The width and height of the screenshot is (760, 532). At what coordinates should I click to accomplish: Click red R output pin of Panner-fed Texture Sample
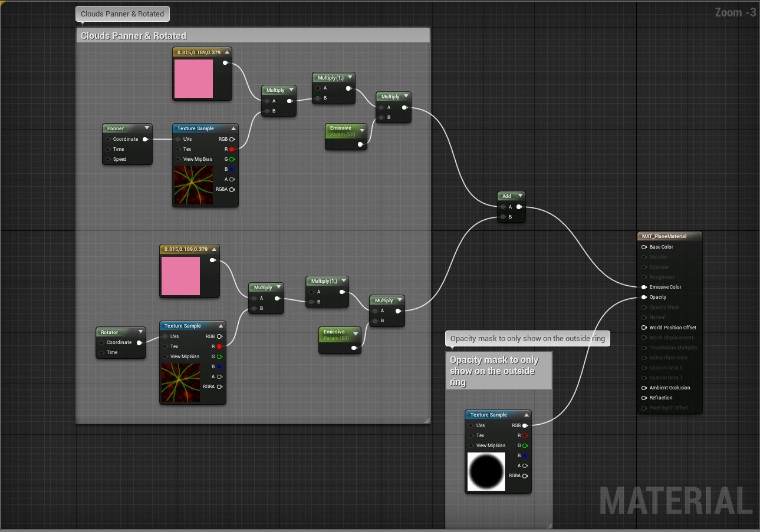coord(232,149)
